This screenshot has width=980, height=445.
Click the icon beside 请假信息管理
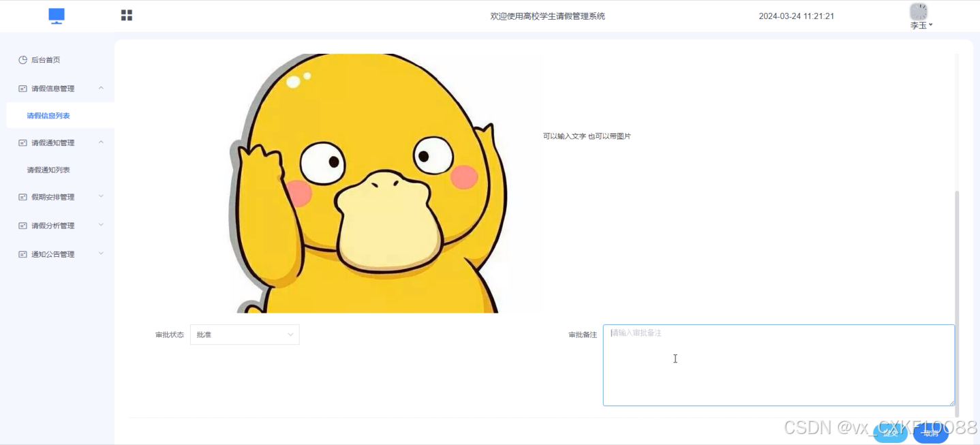click(x=22, y=89)
